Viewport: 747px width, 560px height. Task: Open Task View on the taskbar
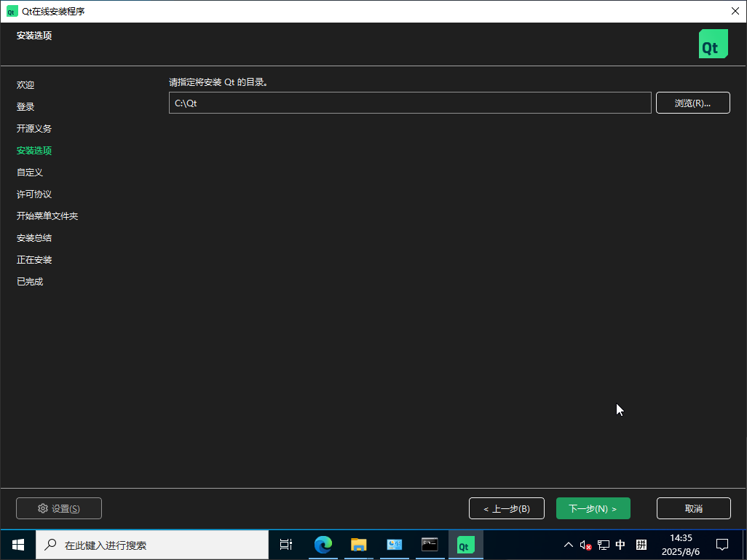286,544
